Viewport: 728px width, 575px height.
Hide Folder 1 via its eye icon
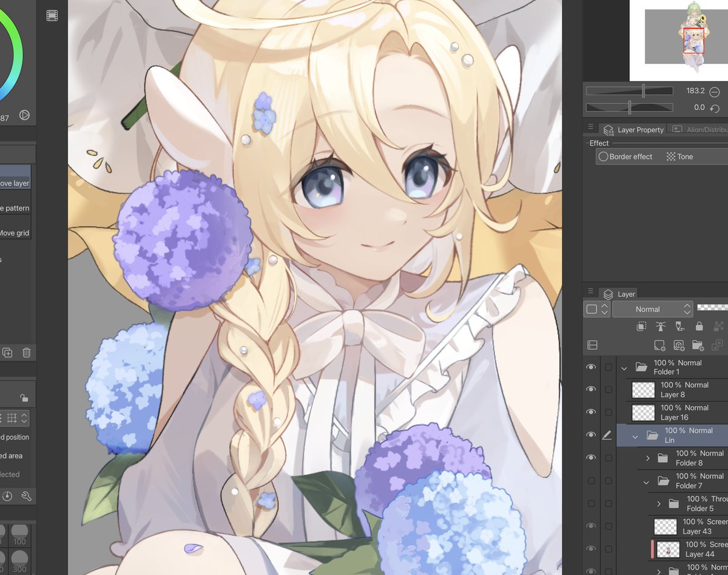pyautogui.click(x=591, y=367)
